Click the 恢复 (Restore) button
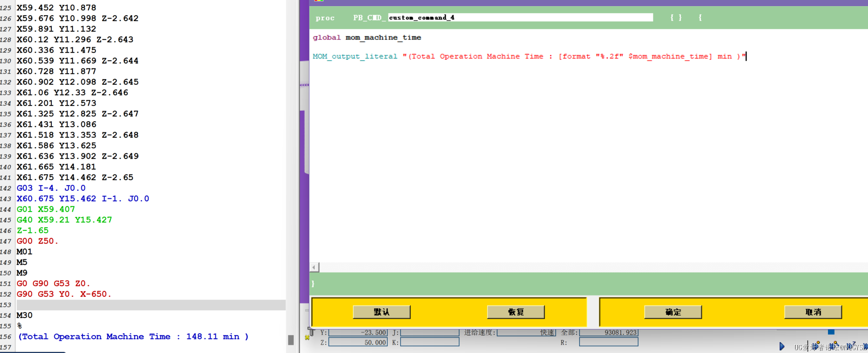868x353 pixels. click(516, 312)
